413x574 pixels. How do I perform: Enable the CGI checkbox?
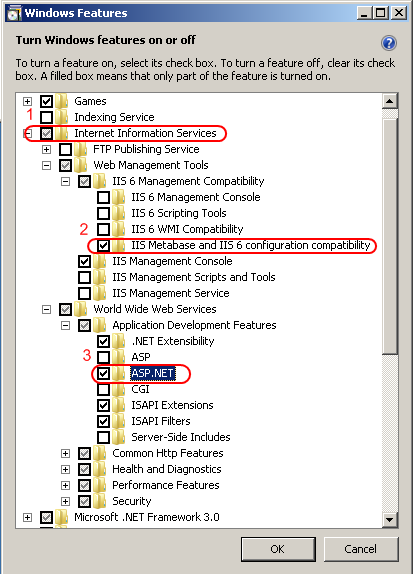click(103, 390)
